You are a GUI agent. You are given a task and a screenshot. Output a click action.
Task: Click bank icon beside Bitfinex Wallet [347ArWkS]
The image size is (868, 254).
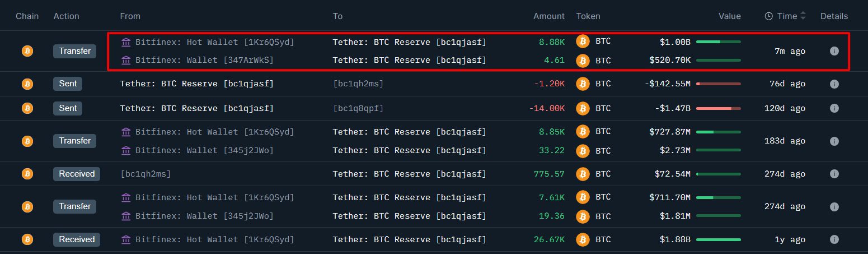point(126,60)
